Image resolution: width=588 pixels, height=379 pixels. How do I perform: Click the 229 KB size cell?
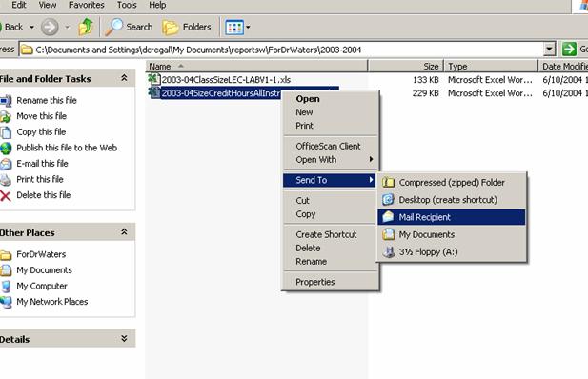coord(426,93)
